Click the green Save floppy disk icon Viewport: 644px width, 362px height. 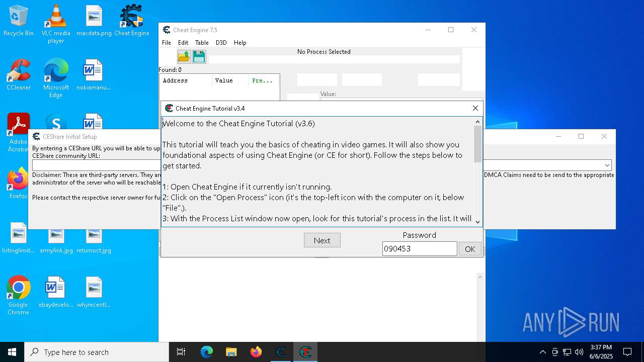(199, 56)
